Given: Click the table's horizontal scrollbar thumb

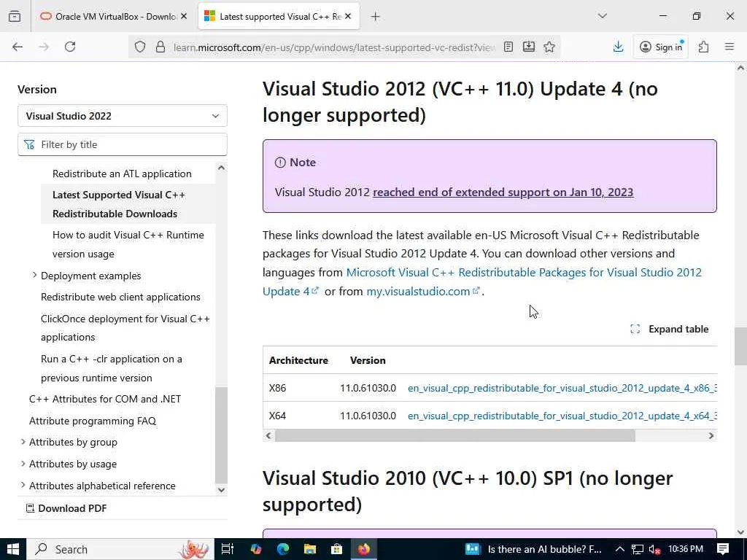Looking at the screenshot, I should coord(455,435).
